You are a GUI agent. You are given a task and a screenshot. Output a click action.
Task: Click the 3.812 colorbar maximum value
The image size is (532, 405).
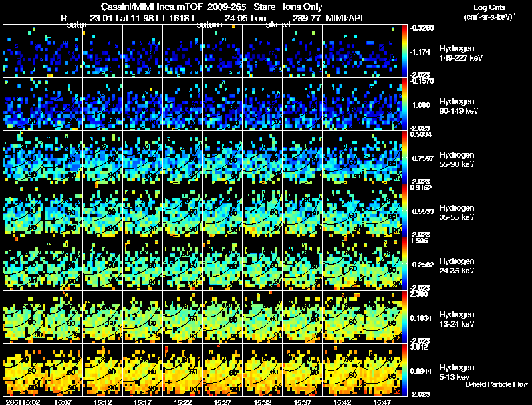(x=419, y=347)
